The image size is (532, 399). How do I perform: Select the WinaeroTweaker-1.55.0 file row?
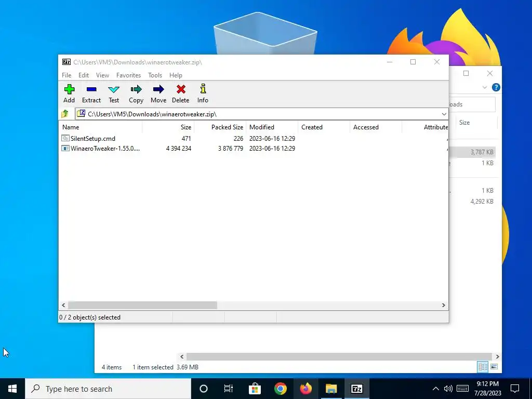254,148
